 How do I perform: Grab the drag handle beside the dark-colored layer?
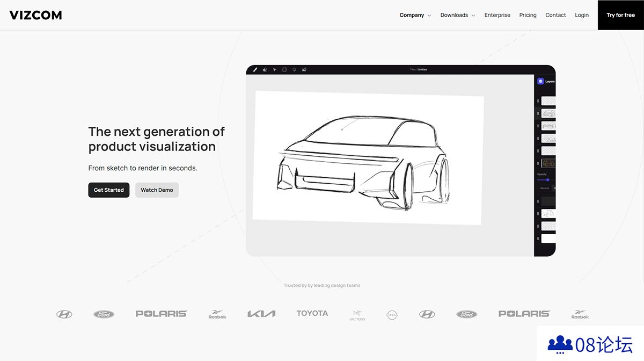[x=538, y=163]
